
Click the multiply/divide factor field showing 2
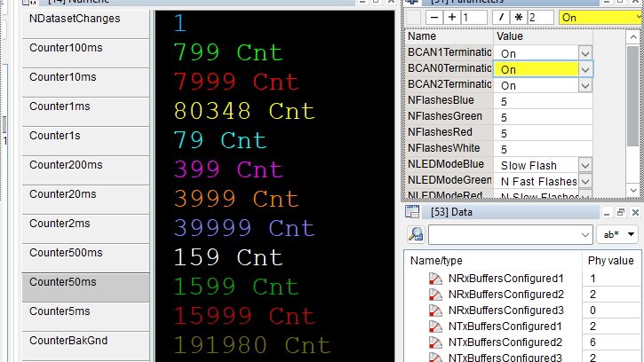541,18
